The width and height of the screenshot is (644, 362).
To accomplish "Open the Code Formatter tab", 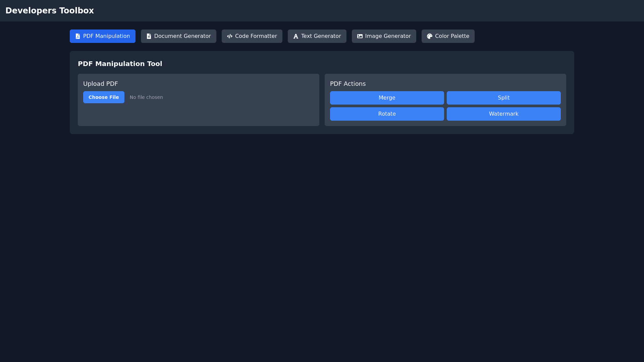I will pyautogui.click(x=256, y=36).
